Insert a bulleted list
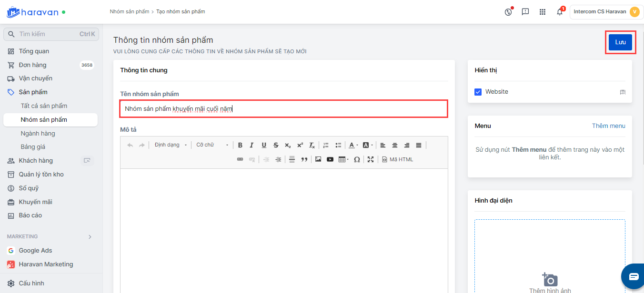 [x=338, y=145]
